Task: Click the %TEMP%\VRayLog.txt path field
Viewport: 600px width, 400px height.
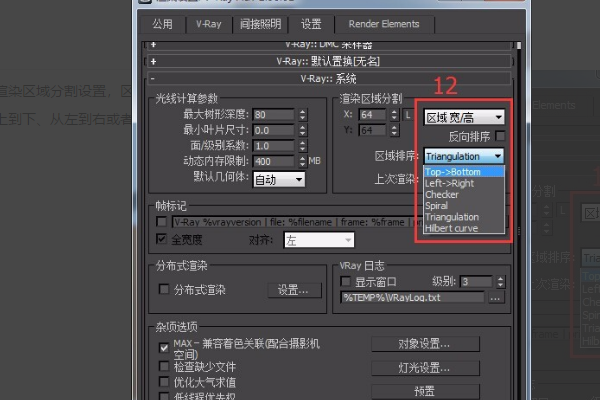Action: pyautogui.click(x=412, y=297)
